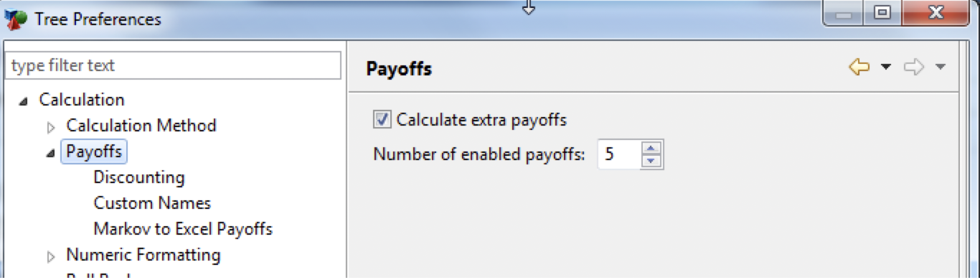
Task: Open Markov to Excel Payoffs page
Action: tap(183, 229)
